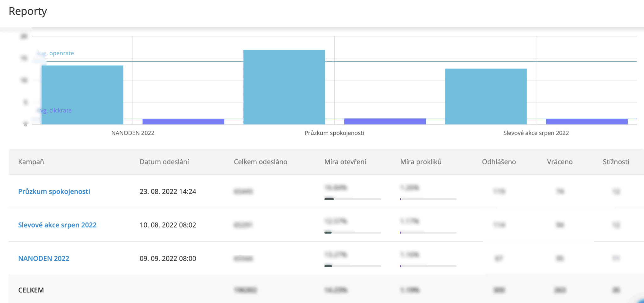Viewport: 644px width, 303px height.
Task: Select the Míra prokliků column header
Action: click(x=421, y=162)
